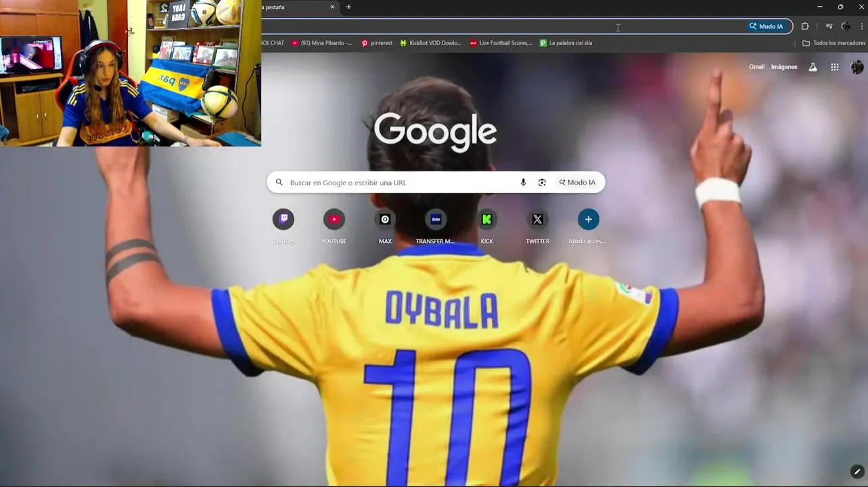868x487 pixels.
Task: Open the Chrome three-dot menu
Action: 861,26
